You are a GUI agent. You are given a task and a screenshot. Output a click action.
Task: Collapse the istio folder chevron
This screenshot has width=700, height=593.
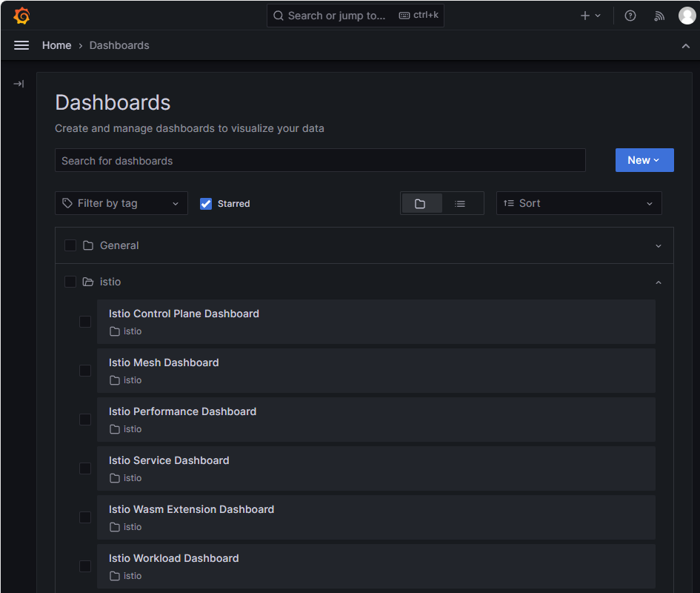658,282
